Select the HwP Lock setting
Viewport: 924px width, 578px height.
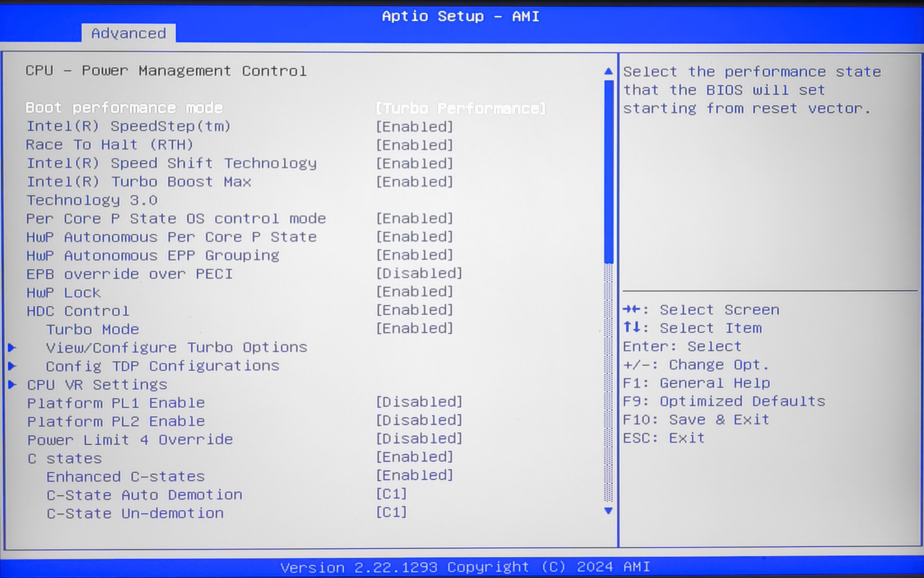click(x=64, y=293)
